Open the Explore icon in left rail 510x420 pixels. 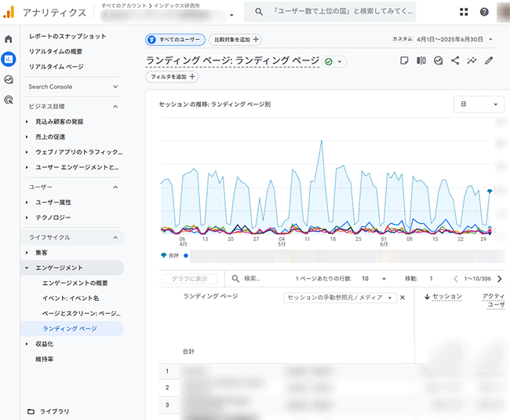(x=9, y=79)
